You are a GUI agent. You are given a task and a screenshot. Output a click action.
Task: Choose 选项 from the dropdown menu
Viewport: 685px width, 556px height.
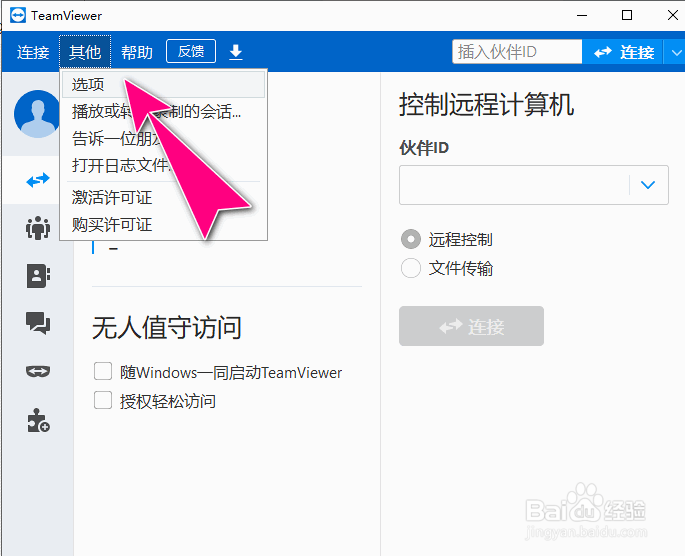coord(163,84)
